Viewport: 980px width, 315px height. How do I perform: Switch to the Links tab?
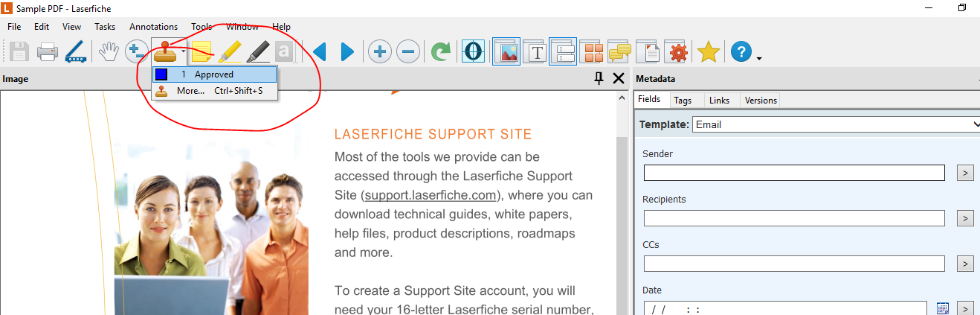[x=719, y=100]
